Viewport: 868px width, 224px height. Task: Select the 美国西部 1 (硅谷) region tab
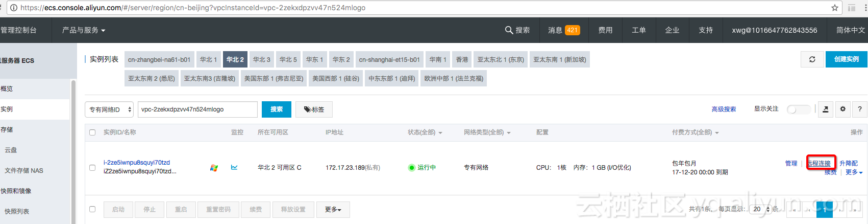click(336, 79)
